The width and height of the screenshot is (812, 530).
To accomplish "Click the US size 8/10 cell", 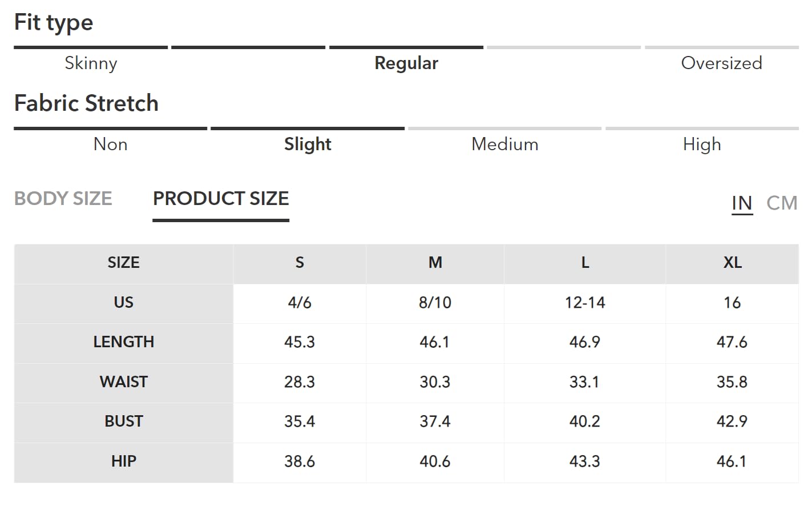I will pyautogui.click(x=435, y=303).
